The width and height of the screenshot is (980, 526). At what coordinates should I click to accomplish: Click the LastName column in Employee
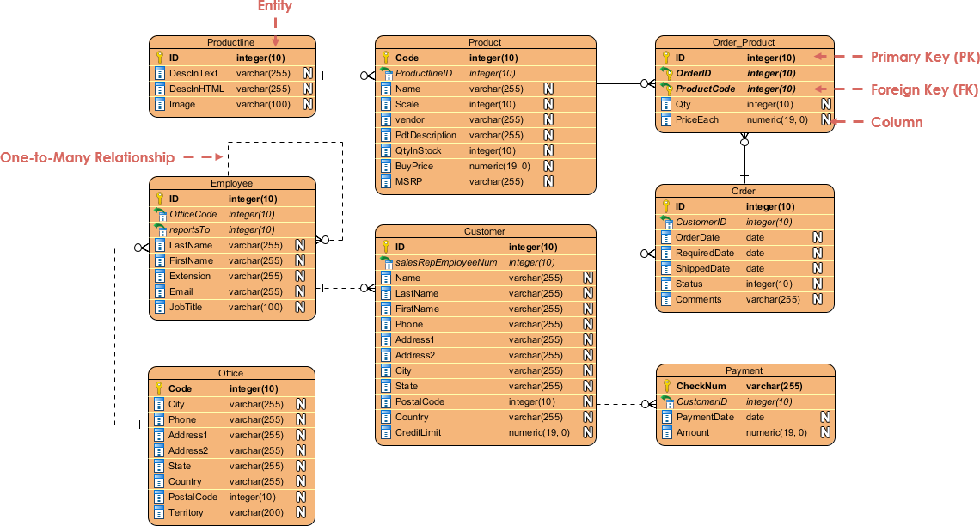(x=191, y=246)
